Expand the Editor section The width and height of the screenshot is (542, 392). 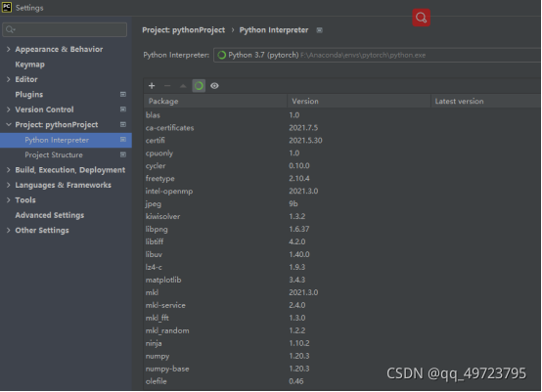click(x=8, y=79)
